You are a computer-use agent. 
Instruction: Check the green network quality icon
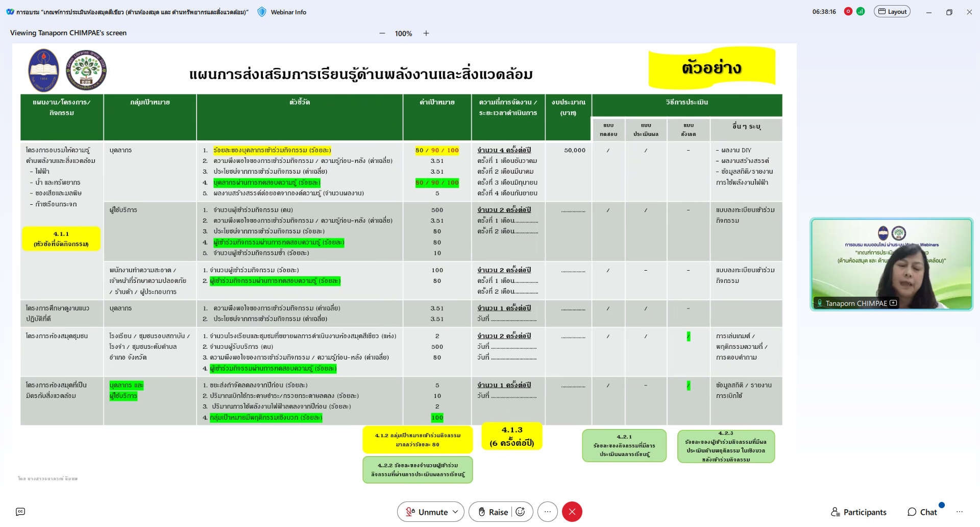pos(861,11)
